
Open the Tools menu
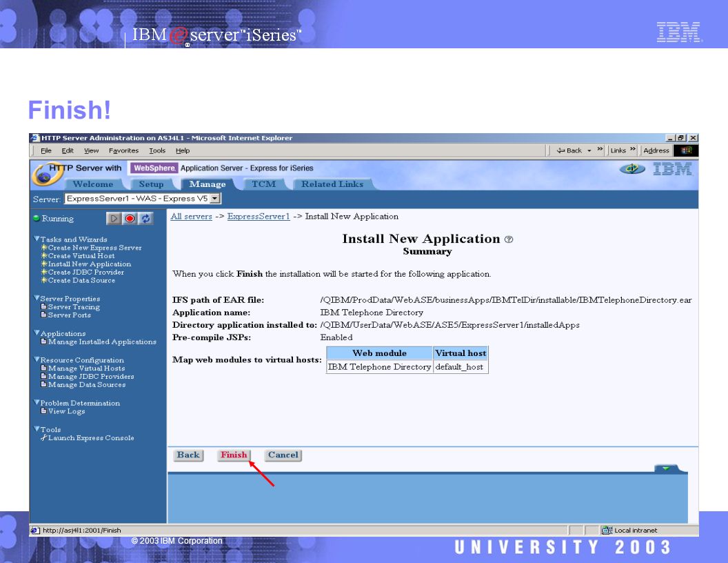pyautogui.click(x=157, y=150)
